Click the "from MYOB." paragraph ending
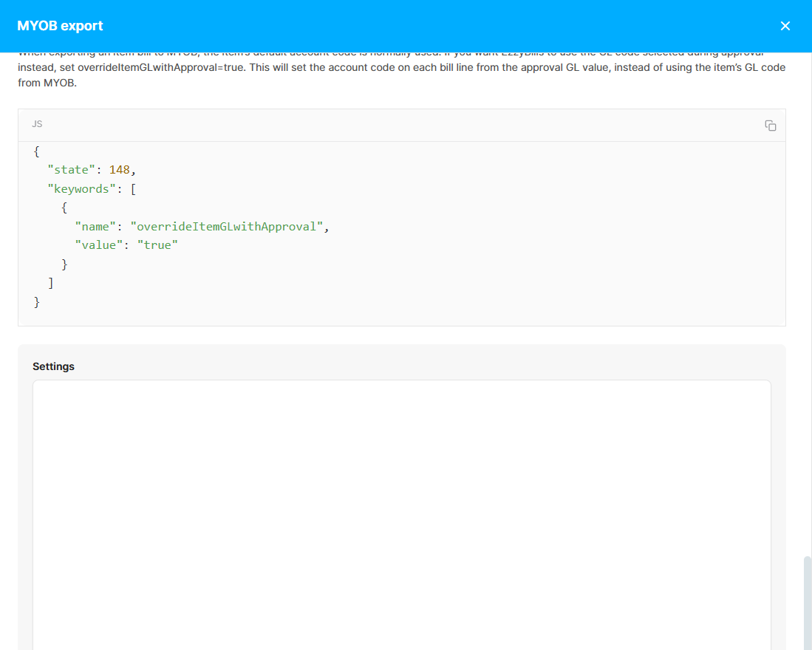 (47, 83)
